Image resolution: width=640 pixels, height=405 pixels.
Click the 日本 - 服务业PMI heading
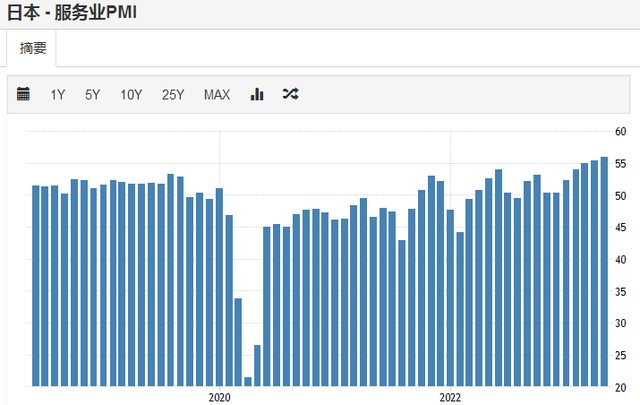click(x=72, y=12)
